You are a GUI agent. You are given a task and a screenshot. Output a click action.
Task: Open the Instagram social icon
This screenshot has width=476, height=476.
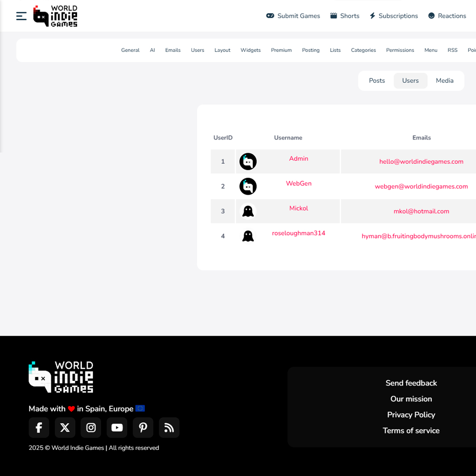pyautogui.click(x=91, y=427)
